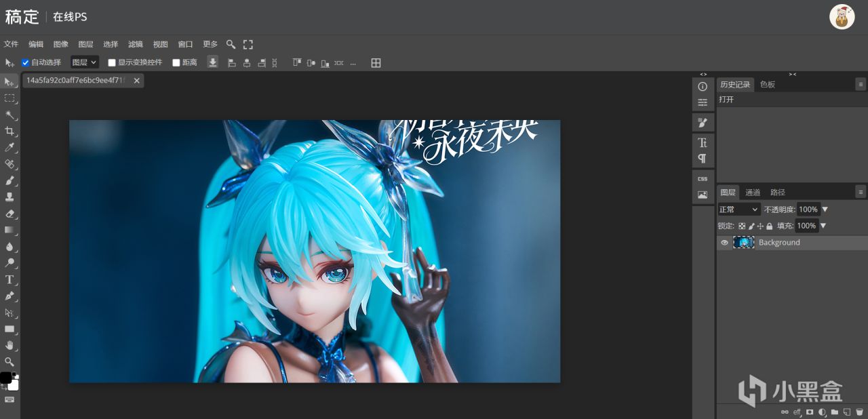The width and height of the screenshot is (868, 419).
Task: Select the Zoom magnifier tool in left toolbar
Action: (x=9, y=361)
